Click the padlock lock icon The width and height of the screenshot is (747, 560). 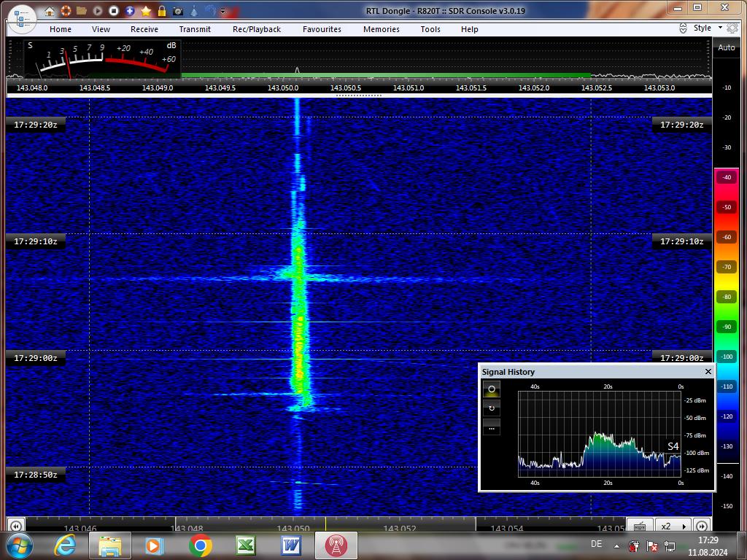[x=162, y=10]
